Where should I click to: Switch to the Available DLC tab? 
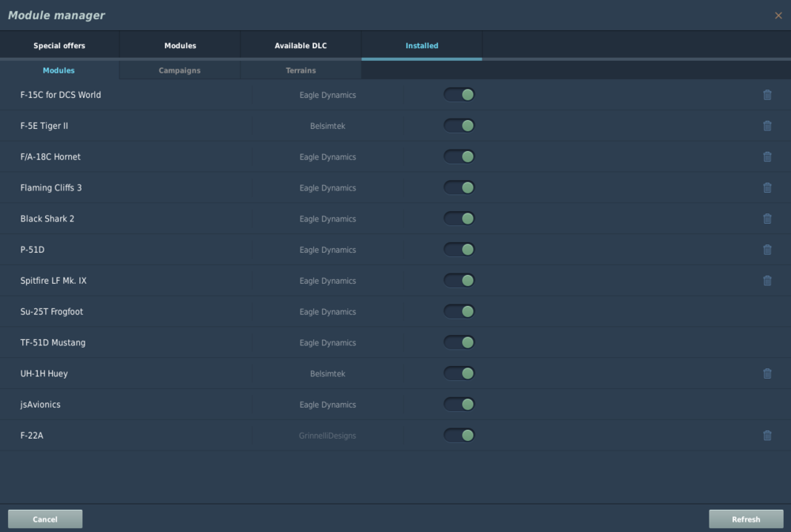pos(301,46)
